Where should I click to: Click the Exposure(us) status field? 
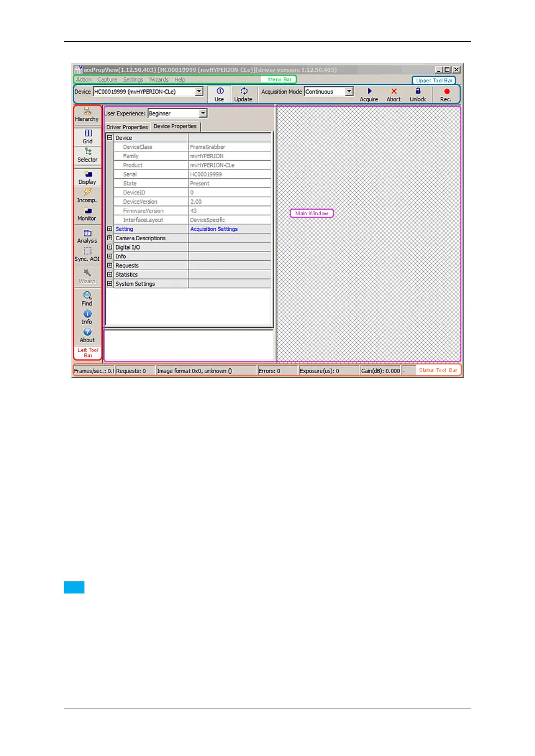329,371
